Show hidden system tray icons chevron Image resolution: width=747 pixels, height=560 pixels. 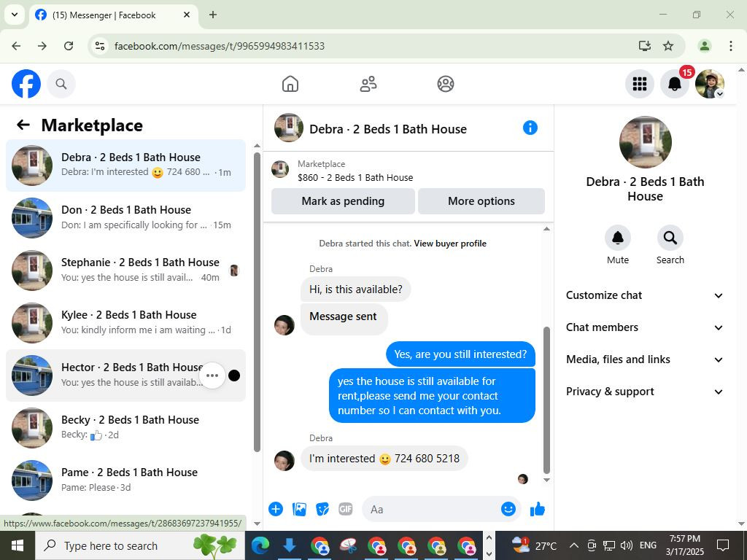(x=574, y=545)
